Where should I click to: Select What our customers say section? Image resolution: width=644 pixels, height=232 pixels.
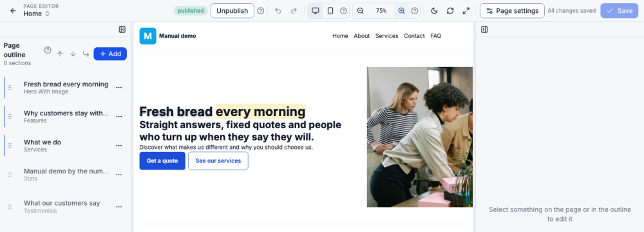point(66,206)
